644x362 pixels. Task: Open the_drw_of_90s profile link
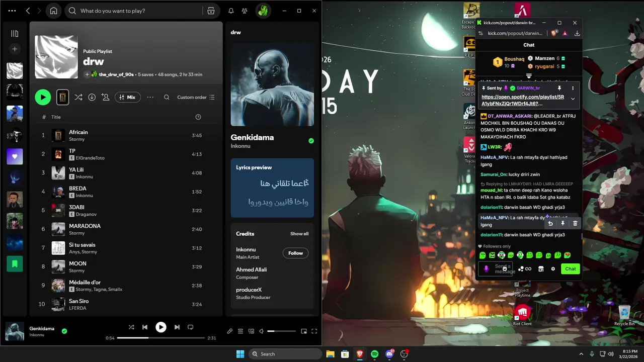coord(116,74)
